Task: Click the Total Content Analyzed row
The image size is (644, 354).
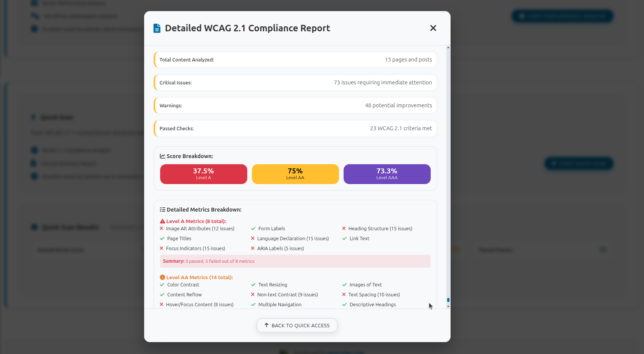Action: (x=295, y=60)
